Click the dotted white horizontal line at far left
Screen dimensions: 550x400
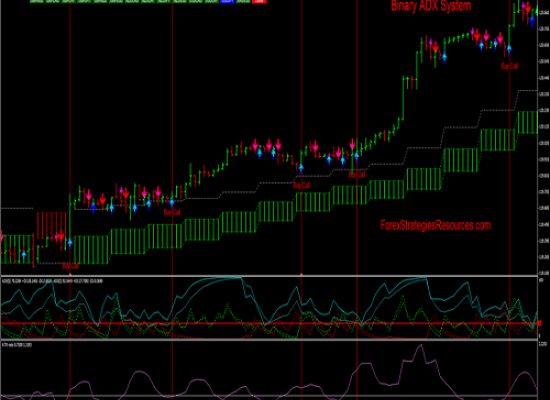coord(17,208)
